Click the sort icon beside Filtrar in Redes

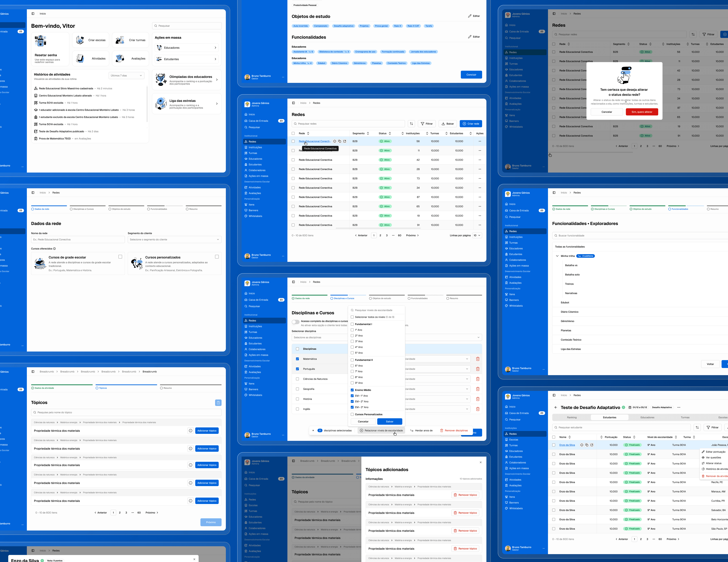(x=411, y=124)
